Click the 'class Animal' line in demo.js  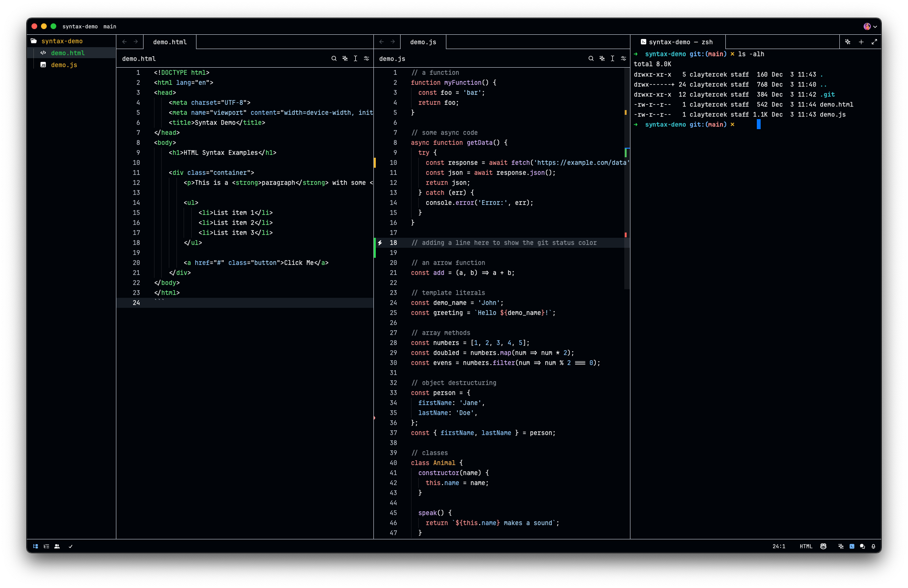(437, 463)
